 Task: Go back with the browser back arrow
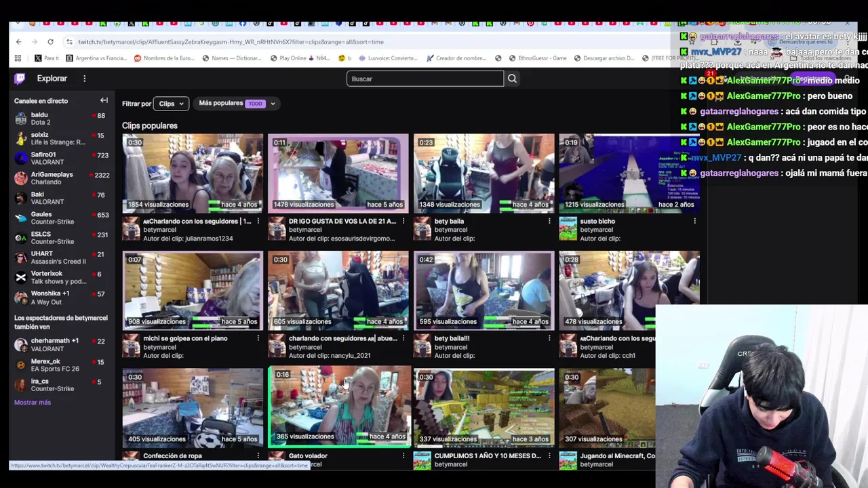pyautogui.click(x=18, y=42)
